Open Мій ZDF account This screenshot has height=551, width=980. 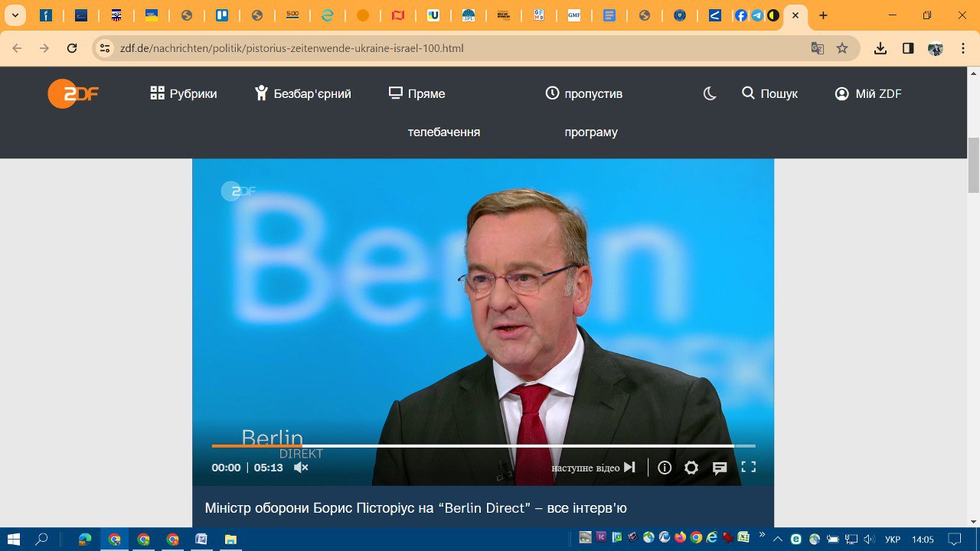[868, 93]
